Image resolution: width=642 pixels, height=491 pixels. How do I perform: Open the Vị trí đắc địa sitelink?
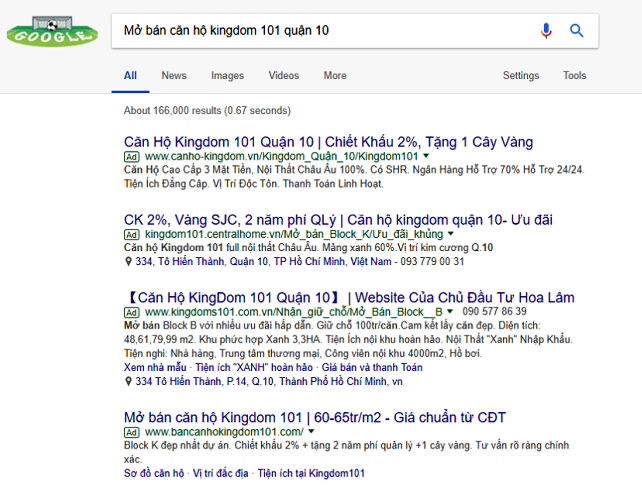pyautogui.click(x=220, y=473)
